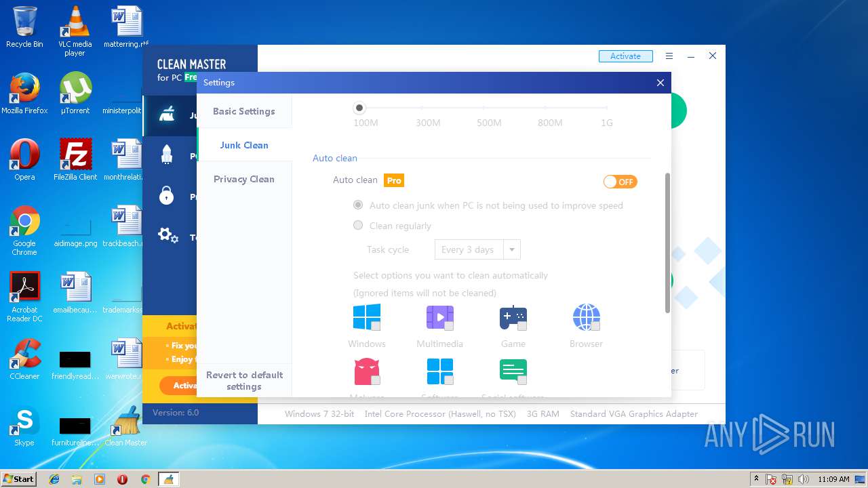Click volume icon in system tray

[x=804, y=479]
